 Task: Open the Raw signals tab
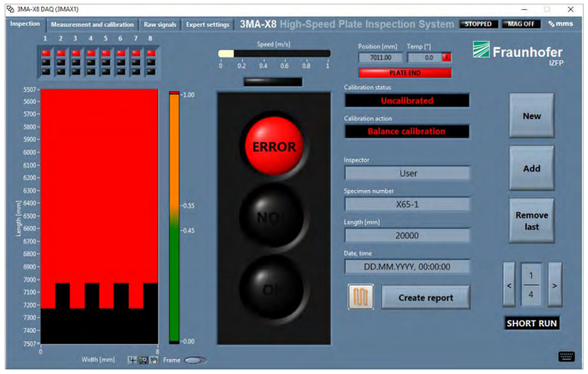tap(160, 24)
